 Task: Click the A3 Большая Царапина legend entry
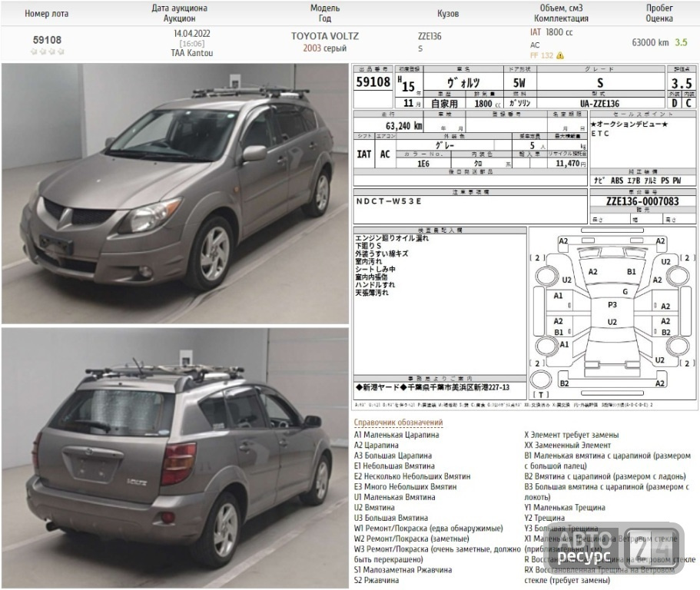pyautogui.click(x=393, y=456)
